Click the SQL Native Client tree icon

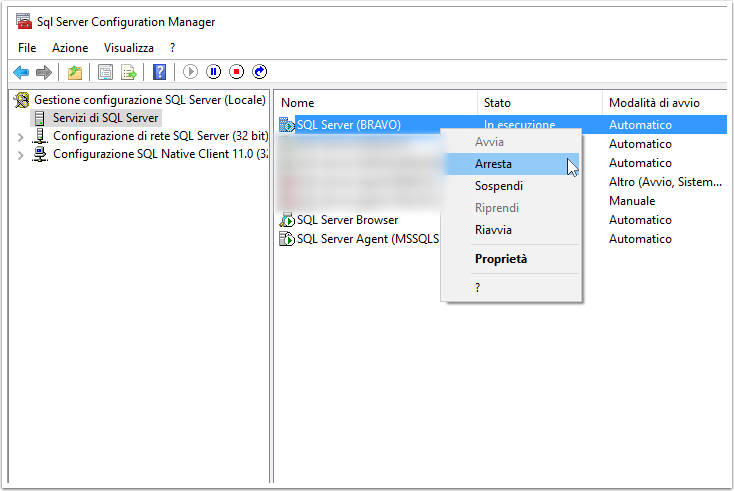click(40, 154)
